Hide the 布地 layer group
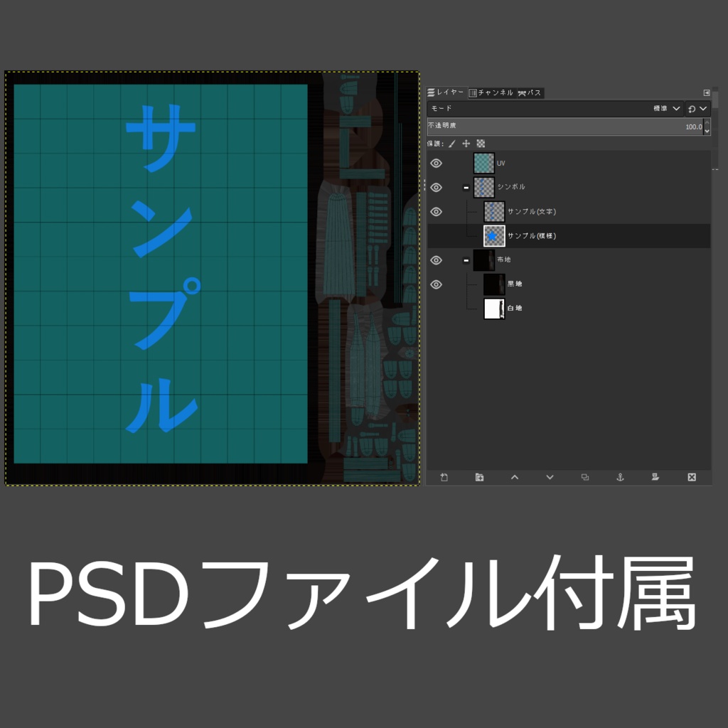The height and width of the screenshot is (728, 728). (436, 260)
